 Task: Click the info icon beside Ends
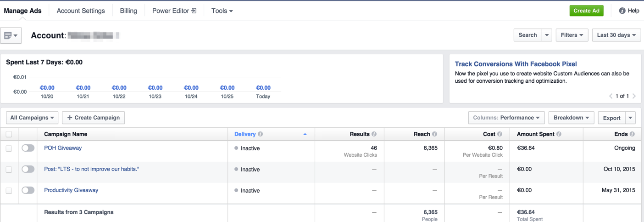click(x=632, y=134)
